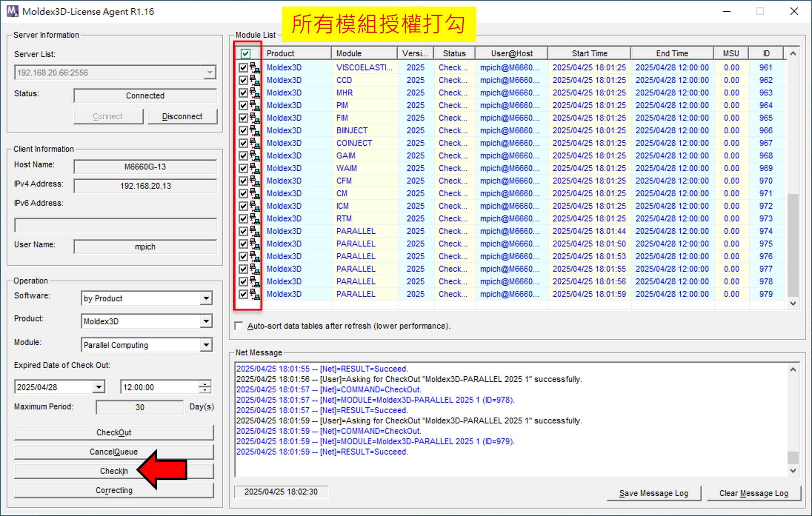The image size is (812, 516).
Task: Sort by the Module column header
Action: point(364,53)
